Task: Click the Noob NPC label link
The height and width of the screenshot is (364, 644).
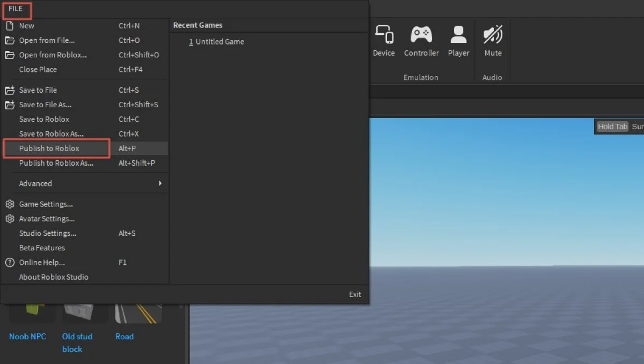Action: click(27, 337)
